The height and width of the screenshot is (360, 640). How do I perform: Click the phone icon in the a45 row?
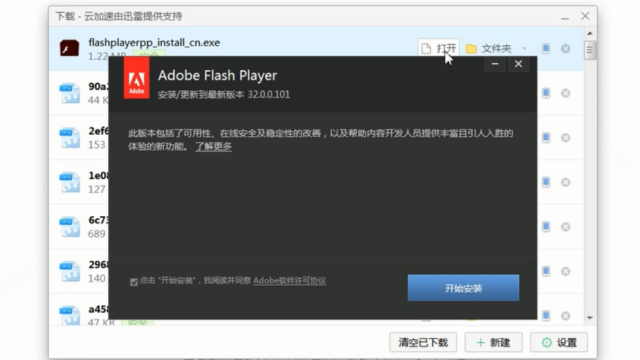coord(546,316)
